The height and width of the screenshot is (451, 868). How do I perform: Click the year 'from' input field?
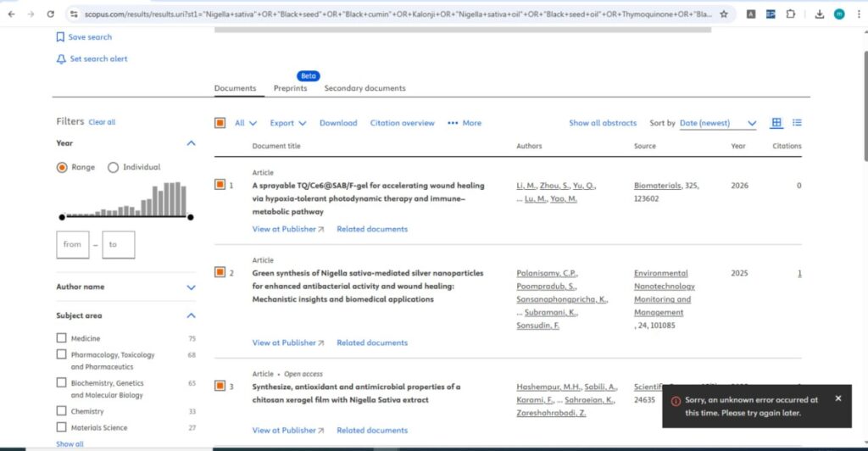coord(73,245)
